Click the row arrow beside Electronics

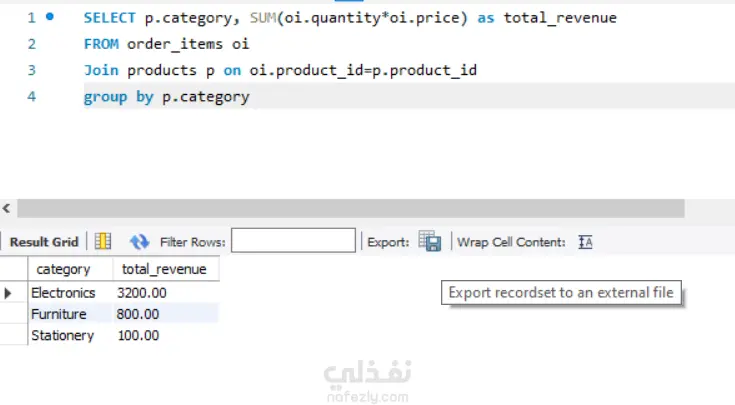[x=9, y=293]
